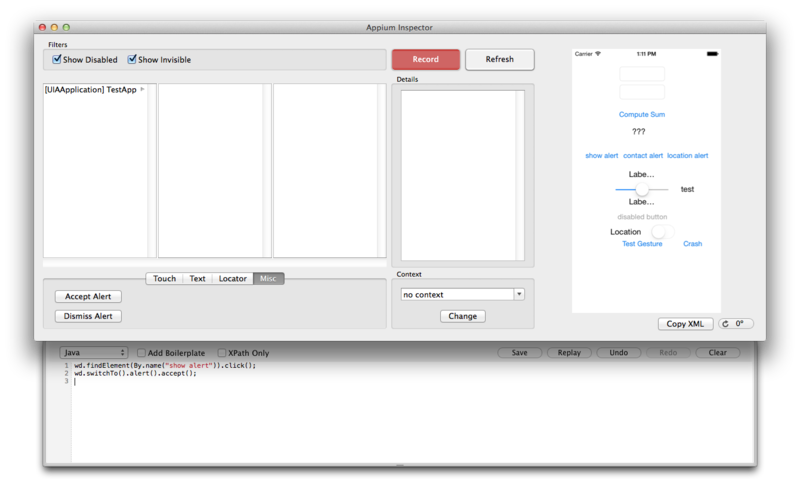
Task: Switch to the Touch tab
Action: coord(164,279)
